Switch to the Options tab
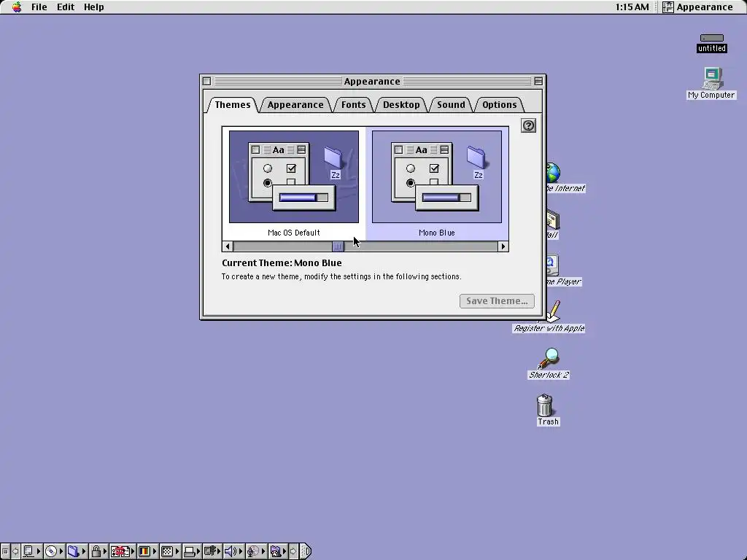This screenshot has height=560, width=747. coord(499,105)
